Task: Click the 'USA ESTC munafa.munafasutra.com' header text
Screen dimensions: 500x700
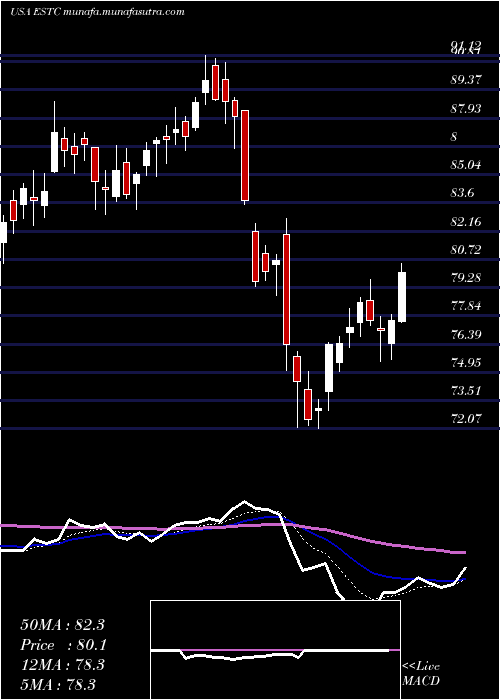Action: pyautogui.click(x=97, y=12)
